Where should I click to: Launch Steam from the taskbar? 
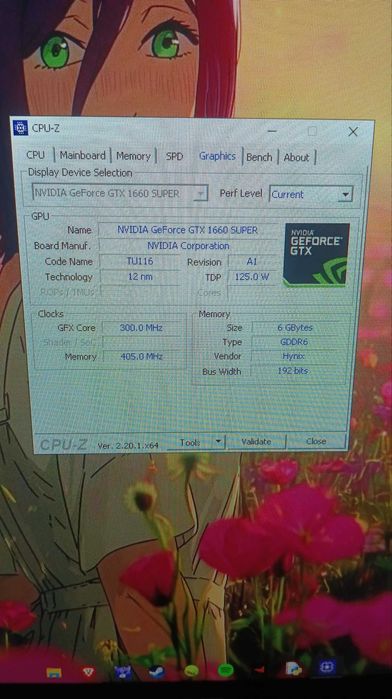(157, 672)
